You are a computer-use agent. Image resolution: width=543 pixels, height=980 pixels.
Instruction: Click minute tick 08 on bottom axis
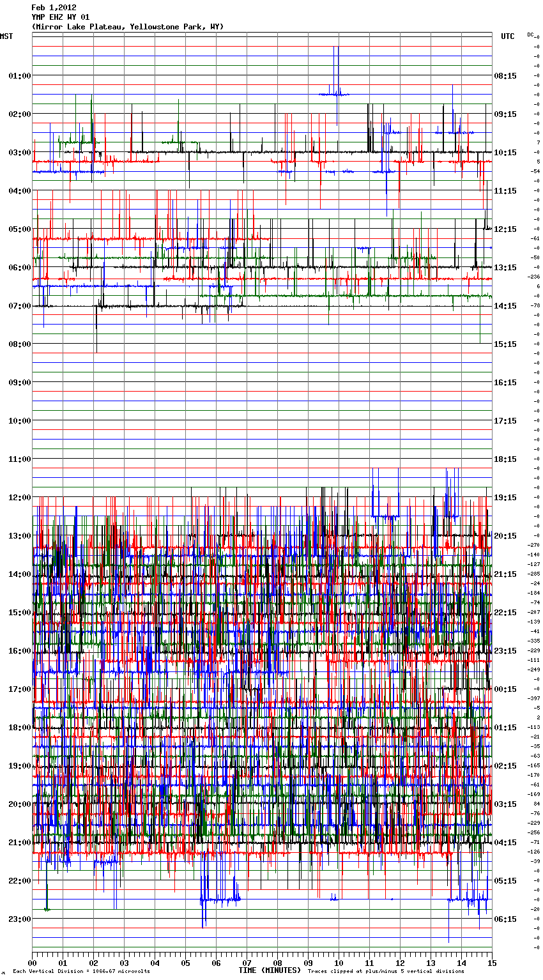(278, 963)
